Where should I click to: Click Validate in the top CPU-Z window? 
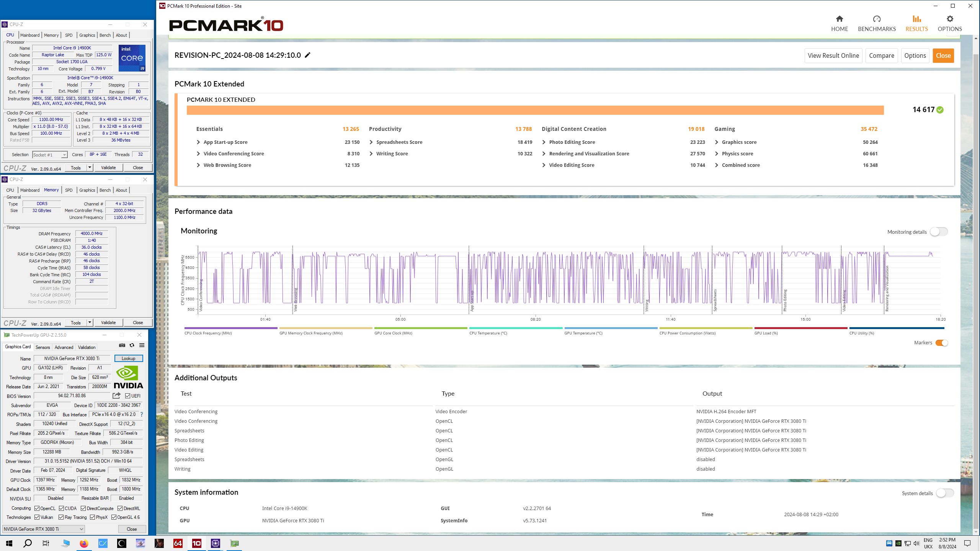[x=108, y=168]
